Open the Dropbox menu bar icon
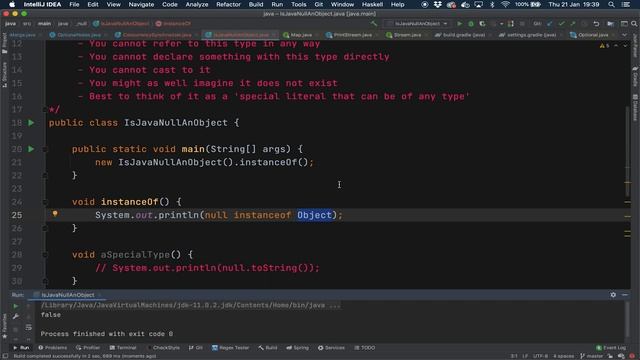The image size is (640, 360). click(438, 4)
